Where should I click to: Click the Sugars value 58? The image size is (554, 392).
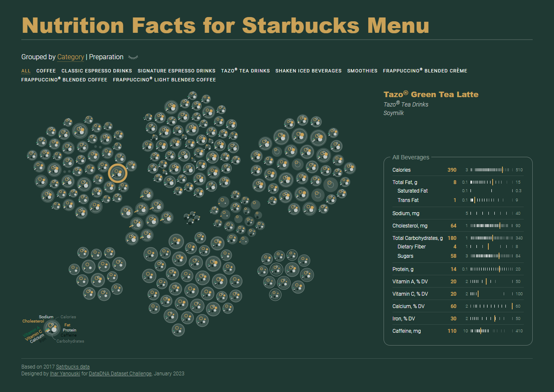453,256
